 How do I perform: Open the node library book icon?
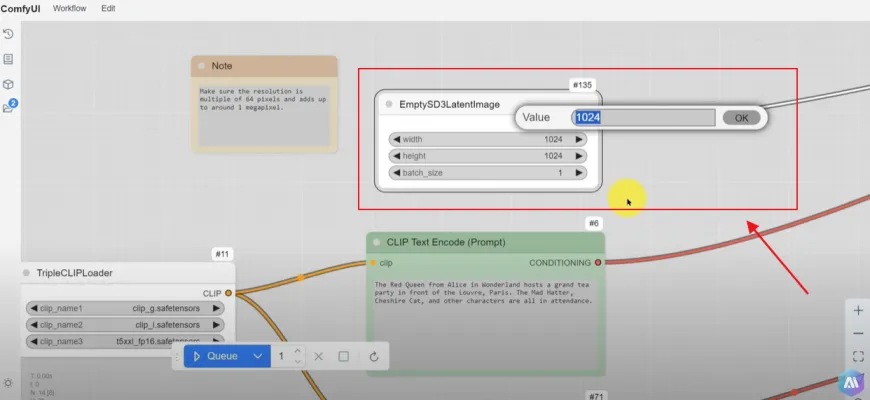[x=9, y=59]
